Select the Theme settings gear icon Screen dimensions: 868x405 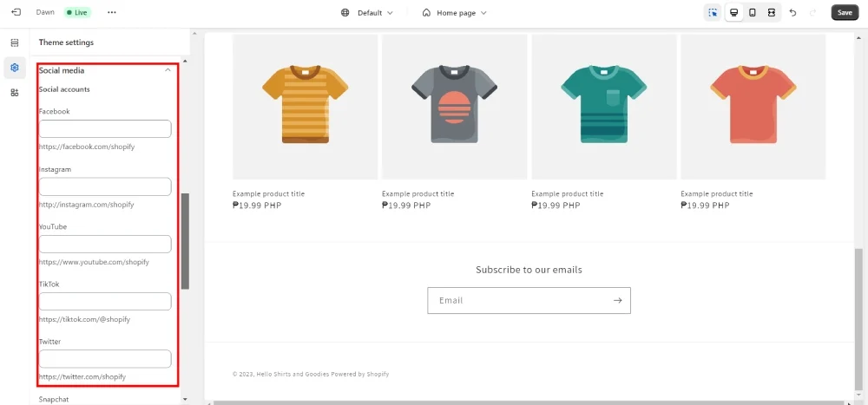[x=15, y=68]
